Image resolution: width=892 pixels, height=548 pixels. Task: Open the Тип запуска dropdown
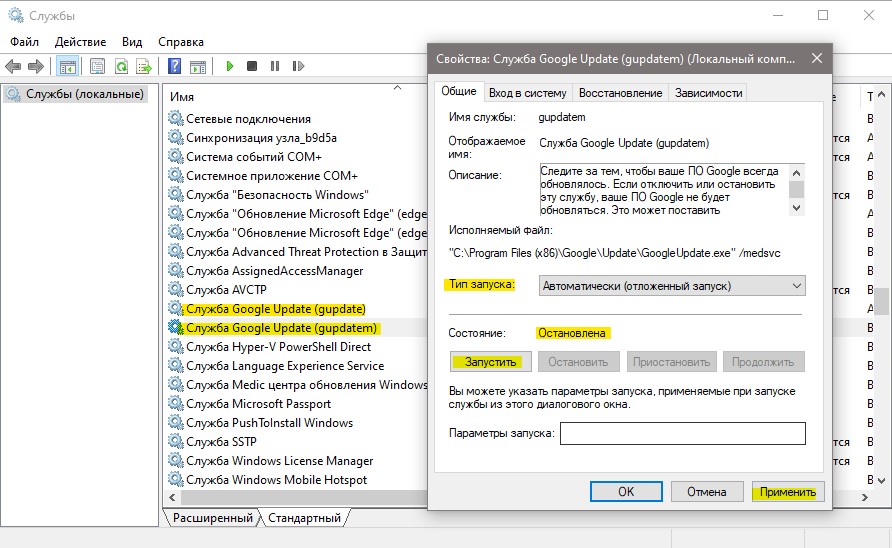point(672,286)
